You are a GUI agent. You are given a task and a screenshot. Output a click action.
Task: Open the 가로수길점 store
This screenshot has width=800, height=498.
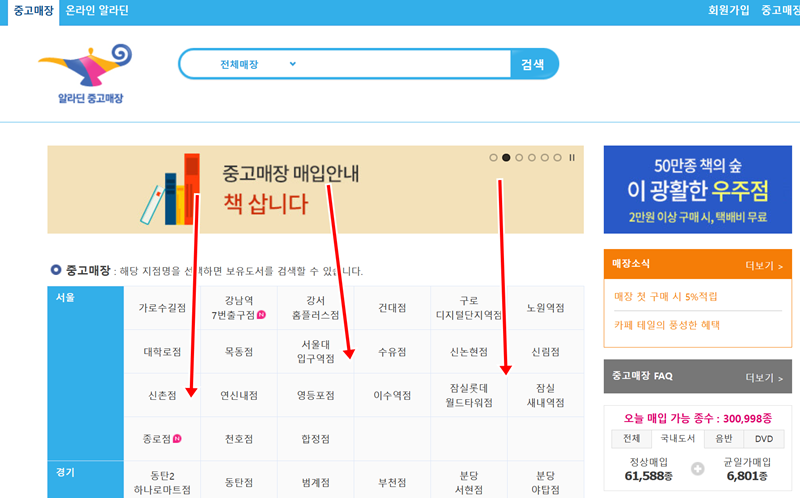point(162,308)
